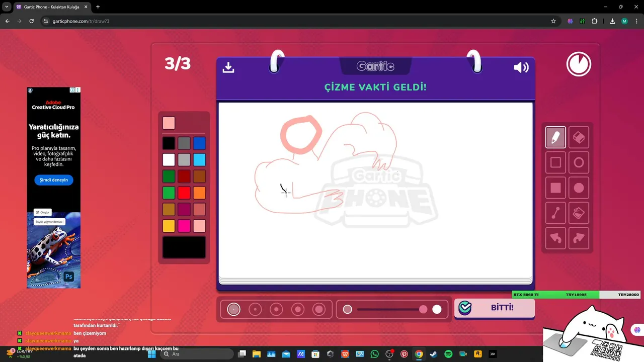Click the address bar URL field
This screenshot has height=362, width=644.
click(x=297, y=21)
